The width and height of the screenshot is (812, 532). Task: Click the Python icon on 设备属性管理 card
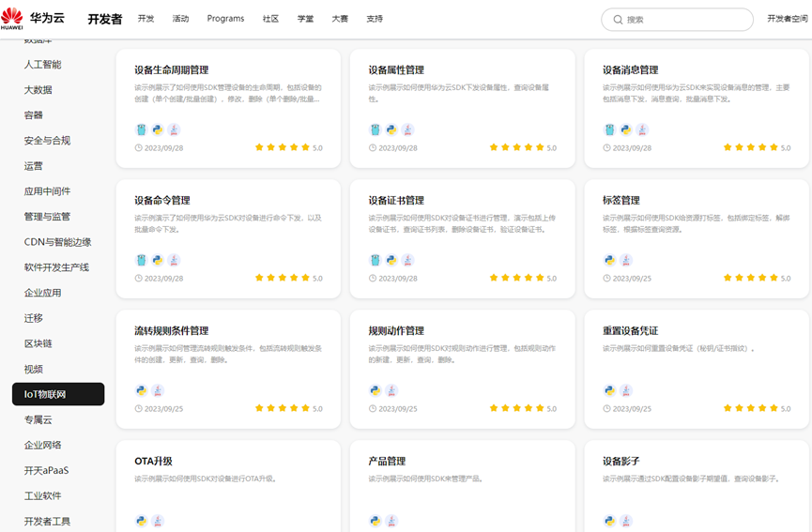[392, 129]
